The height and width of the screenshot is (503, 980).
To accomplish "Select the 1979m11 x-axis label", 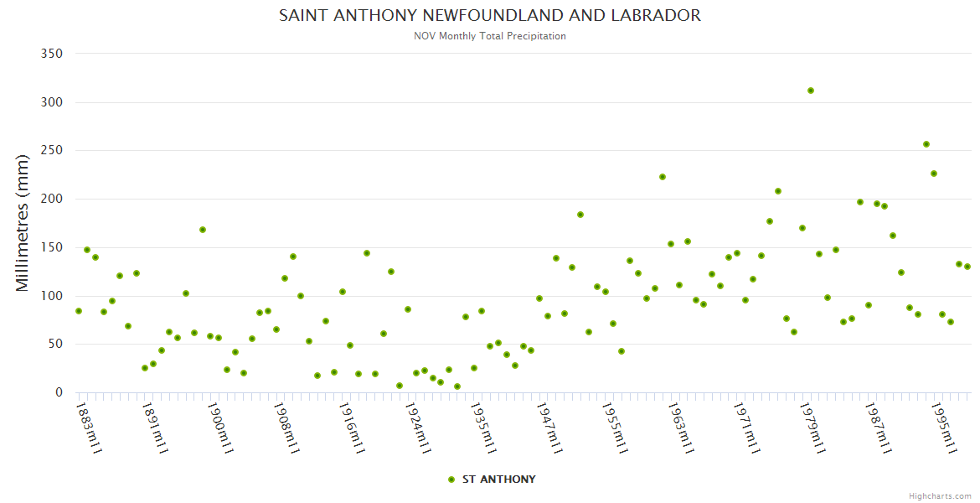I will [813, 427].
